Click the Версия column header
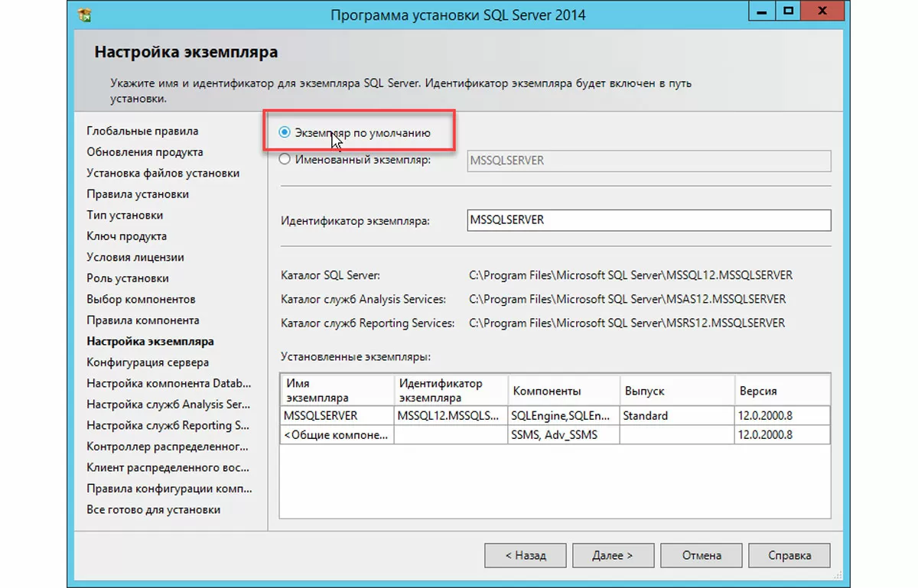Viewport: 918px width, 588px height. 783,390
